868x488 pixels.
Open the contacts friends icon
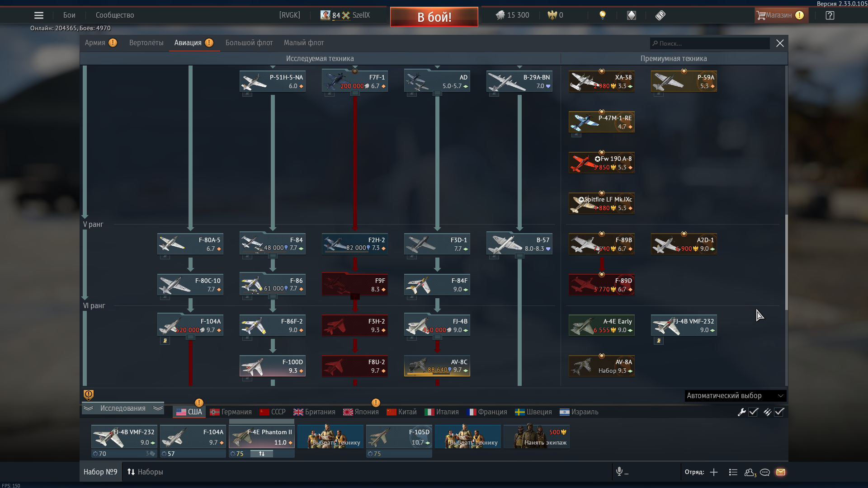pos(750,472)
